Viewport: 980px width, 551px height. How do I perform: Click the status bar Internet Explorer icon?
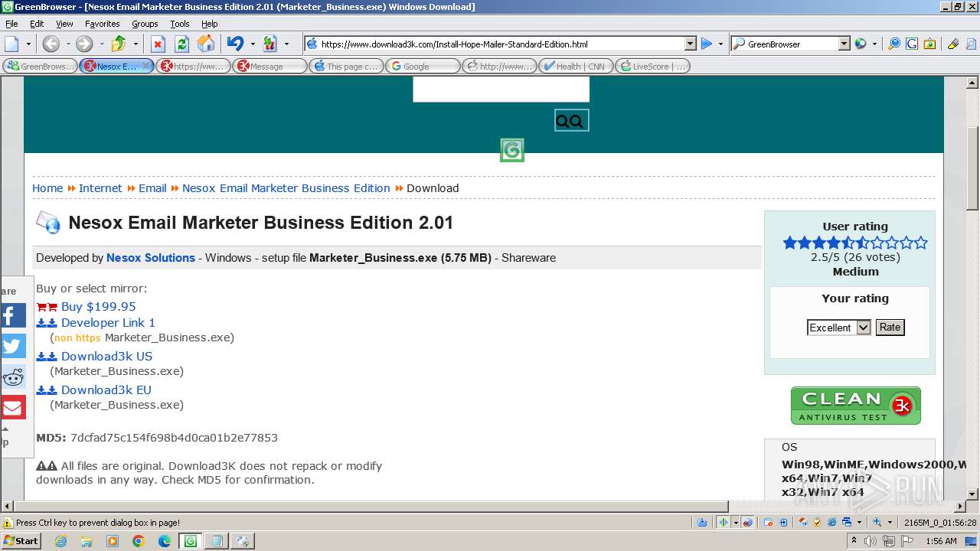click(x=832, y=522)
